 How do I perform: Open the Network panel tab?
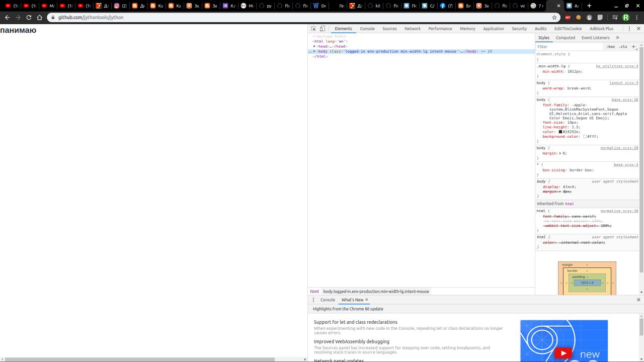click(x=413, y=29)
